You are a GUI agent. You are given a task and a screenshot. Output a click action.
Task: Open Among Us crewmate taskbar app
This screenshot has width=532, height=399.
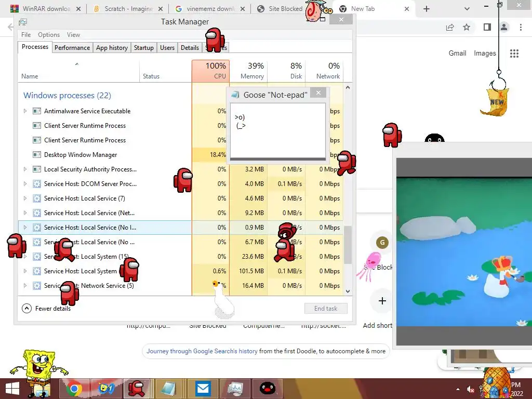137,389
